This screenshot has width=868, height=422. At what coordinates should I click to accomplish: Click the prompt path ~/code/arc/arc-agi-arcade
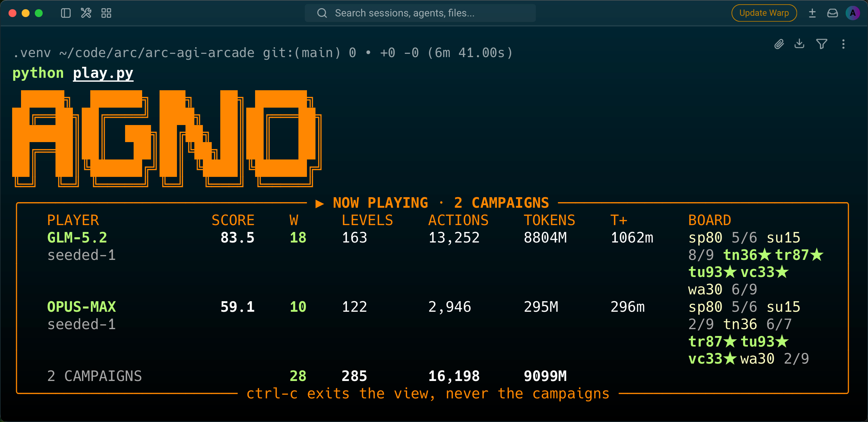pyautogui.click(x=157, y=53)
